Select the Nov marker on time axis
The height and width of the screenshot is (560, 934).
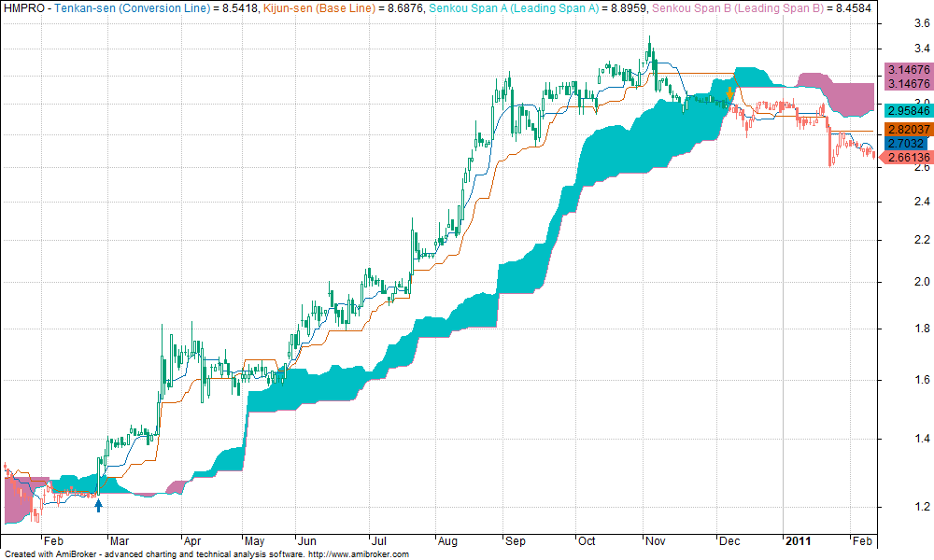tap(655, 540)
